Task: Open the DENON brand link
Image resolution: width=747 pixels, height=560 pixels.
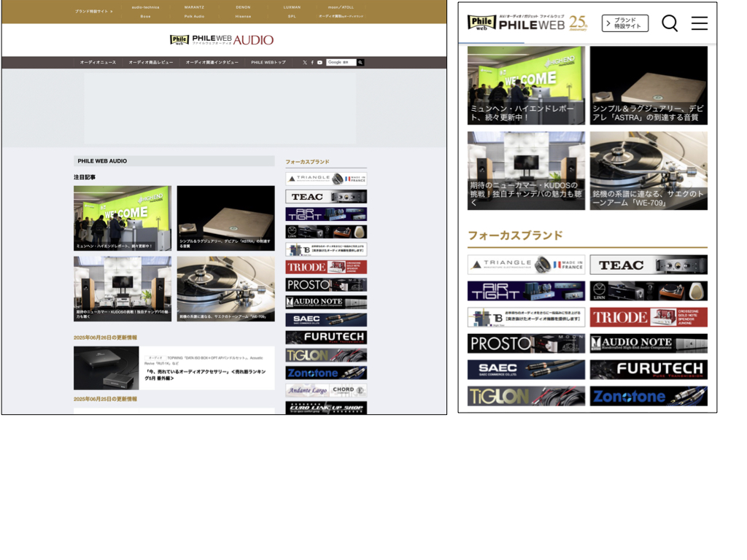Action: coord(243,7)
